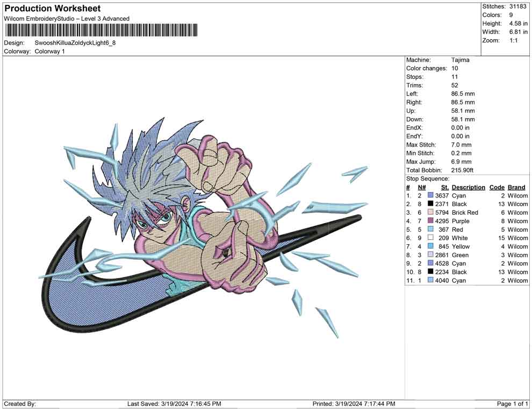Click the White description in row 6
532x409 pixels.
click(x=459, y=238)
